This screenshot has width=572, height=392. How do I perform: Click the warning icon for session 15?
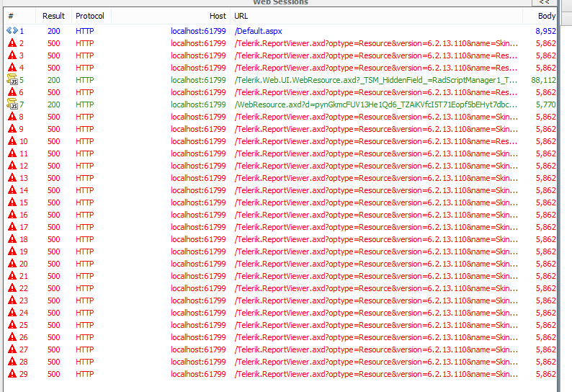[12, 202]
